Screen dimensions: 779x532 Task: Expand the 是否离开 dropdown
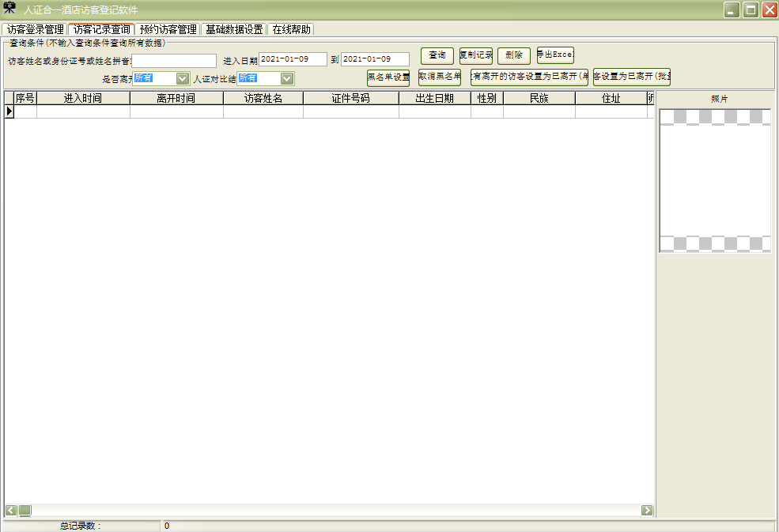point(183,78)
